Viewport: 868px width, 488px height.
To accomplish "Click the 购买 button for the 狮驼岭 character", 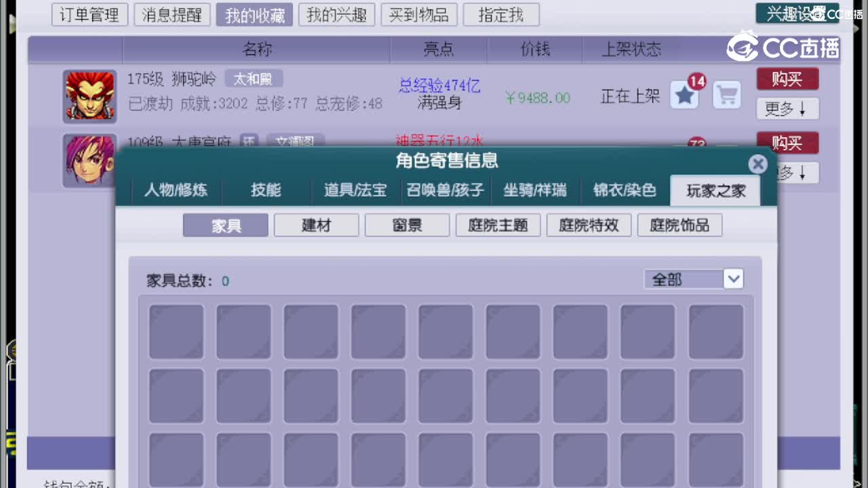I will coord(787,79).
